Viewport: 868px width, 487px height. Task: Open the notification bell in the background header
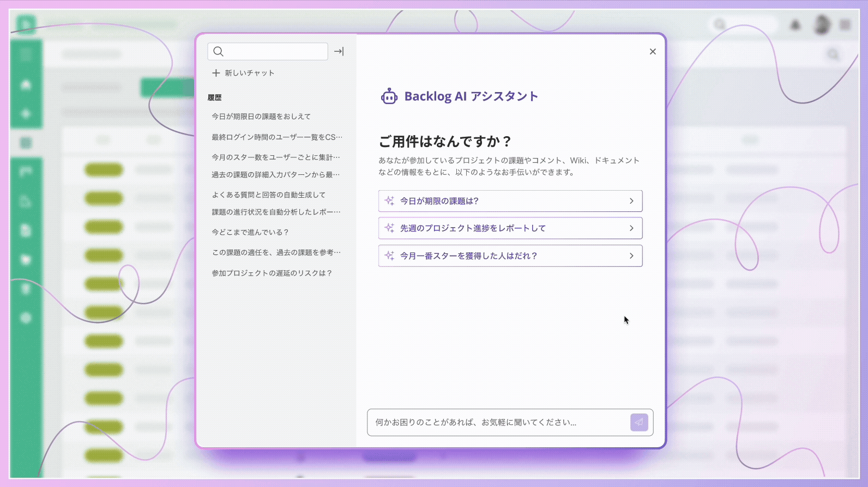point(795,25)
